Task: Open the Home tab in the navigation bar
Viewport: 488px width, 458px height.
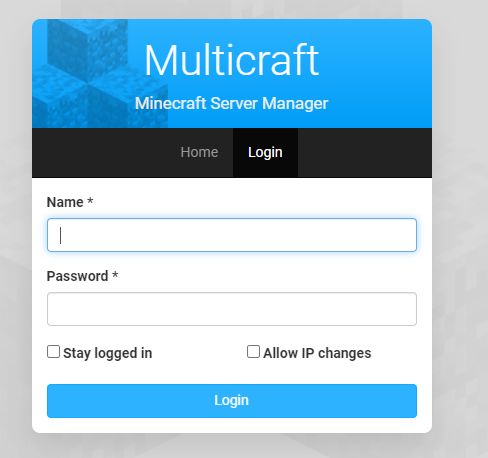Action: click(x=199, y=152)
